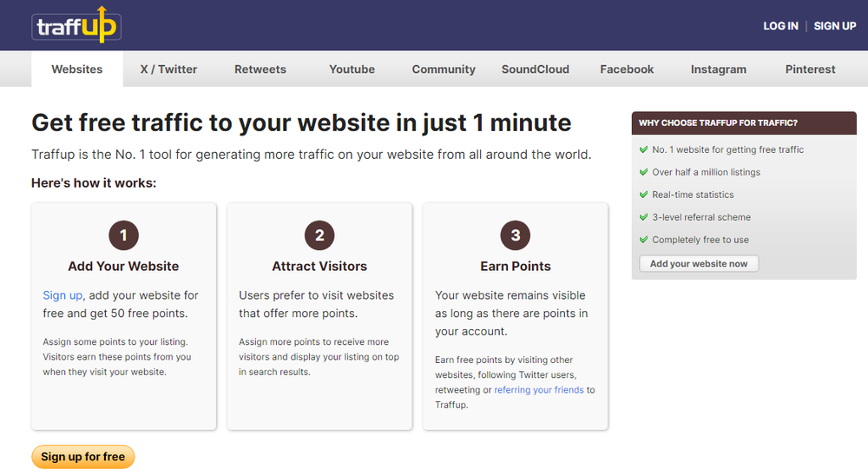
Task: Click step 3 circle icon
Action: [516, 235]
